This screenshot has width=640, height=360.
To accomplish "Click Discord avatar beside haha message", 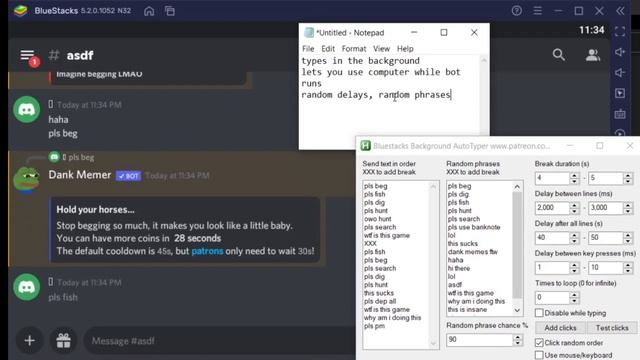I will coord(27,109).
